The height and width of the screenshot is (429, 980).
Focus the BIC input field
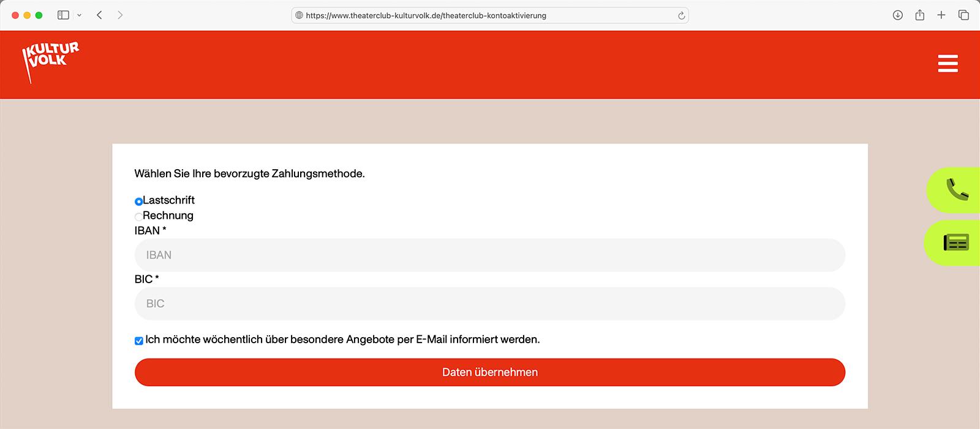pos(489,304)
